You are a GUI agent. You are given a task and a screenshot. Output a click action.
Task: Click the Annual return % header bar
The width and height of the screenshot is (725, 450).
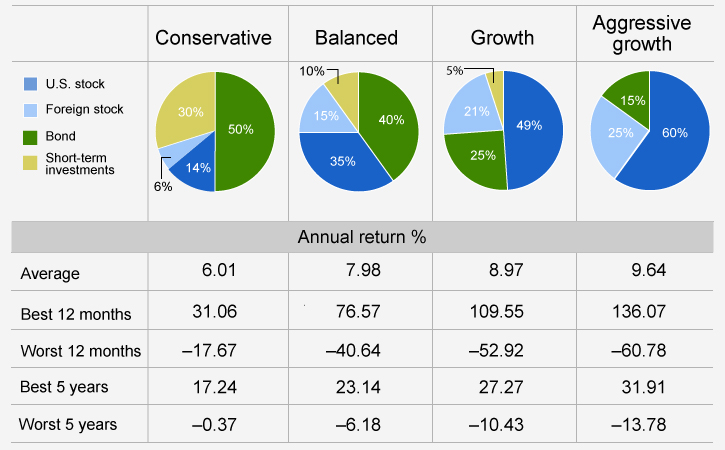[362, 238]
